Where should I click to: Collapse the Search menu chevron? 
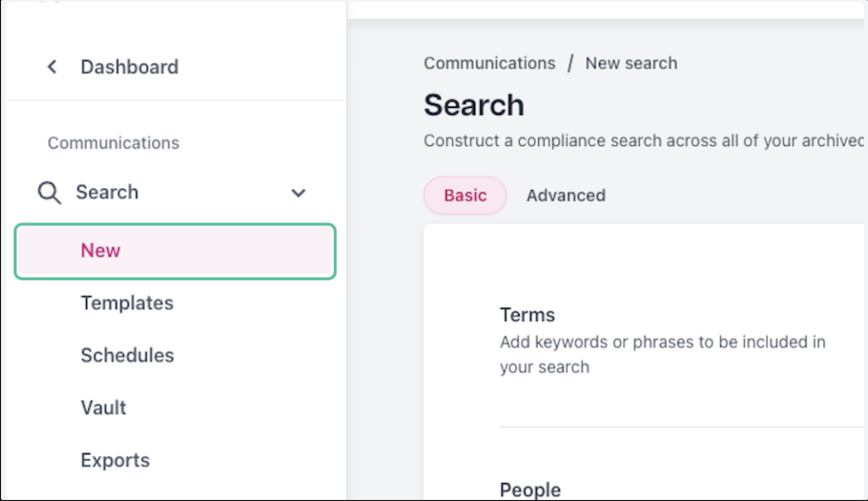(x=298, y=193)
